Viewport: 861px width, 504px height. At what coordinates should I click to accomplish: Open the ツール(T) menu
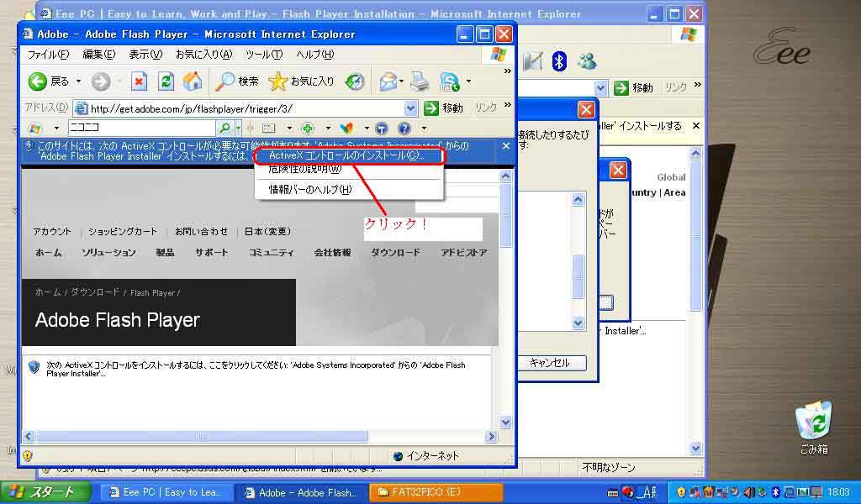(x=264, y=55)
